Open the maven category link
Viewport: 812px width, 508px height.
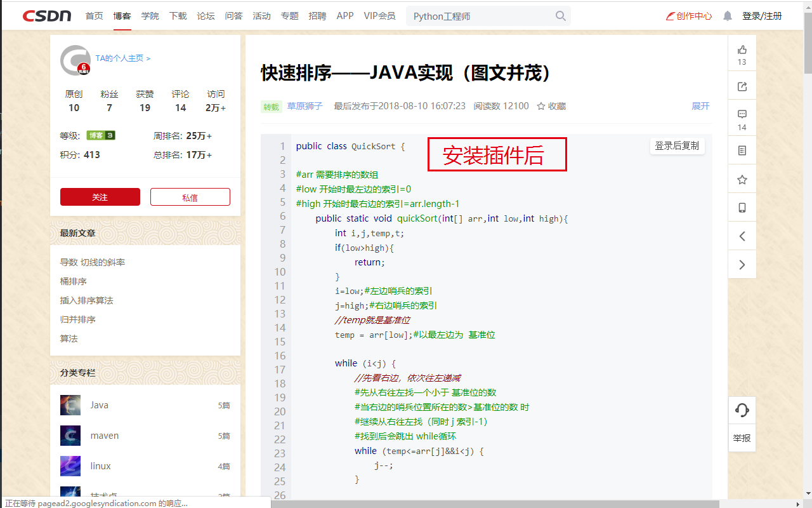click(x=105, y=436)
